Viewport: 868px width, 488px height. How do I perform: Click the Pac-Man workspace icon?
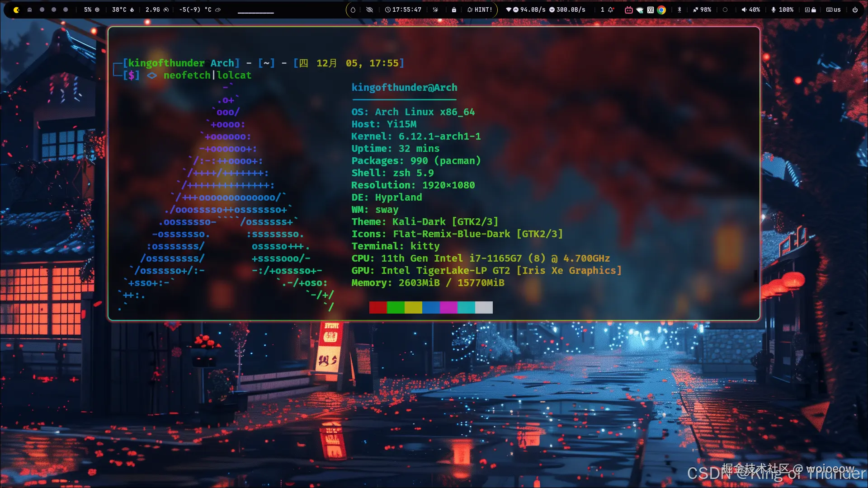pos(17,9)
